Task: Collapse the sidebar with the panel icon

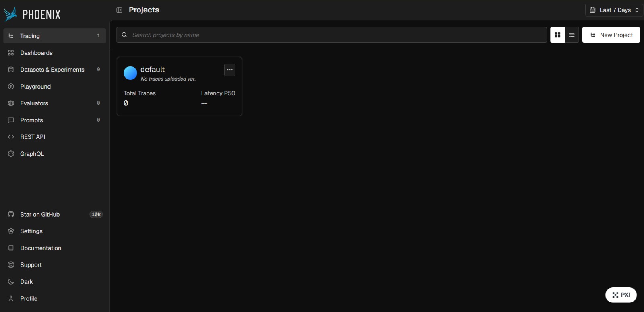Action: [x=119, y=10]
